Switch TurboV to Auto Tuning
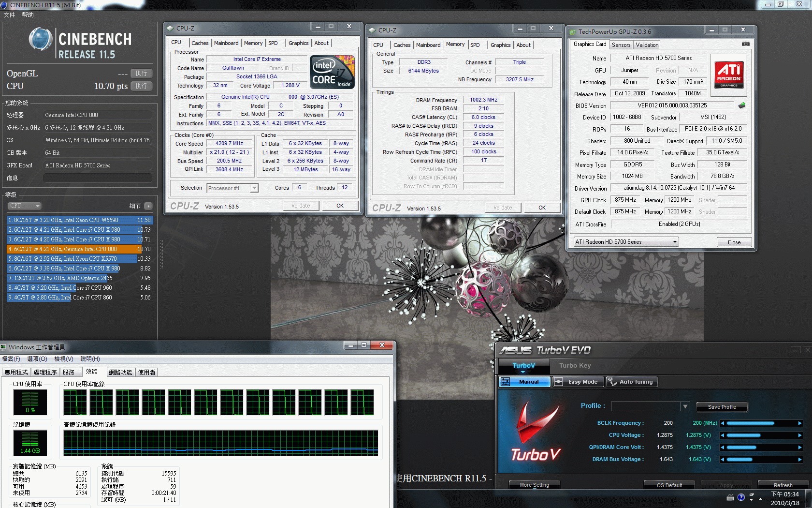The image size is (812, 508). pyautogui.click(x=631, y=382)
